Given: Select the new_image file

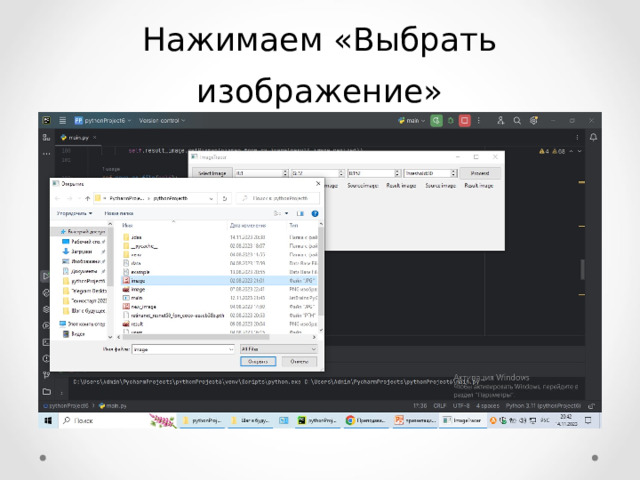Looking at the screenshot, I should coord(219,307).
